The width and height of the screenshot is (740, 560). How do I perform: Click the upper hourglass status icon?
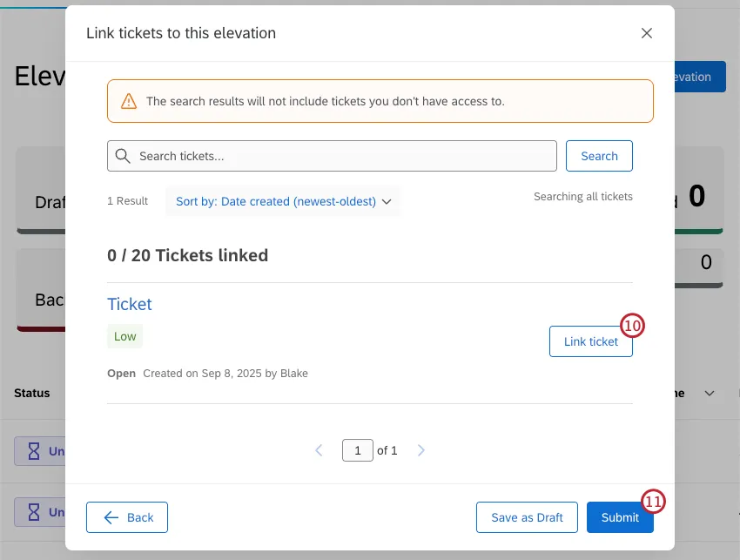point(34,451)
